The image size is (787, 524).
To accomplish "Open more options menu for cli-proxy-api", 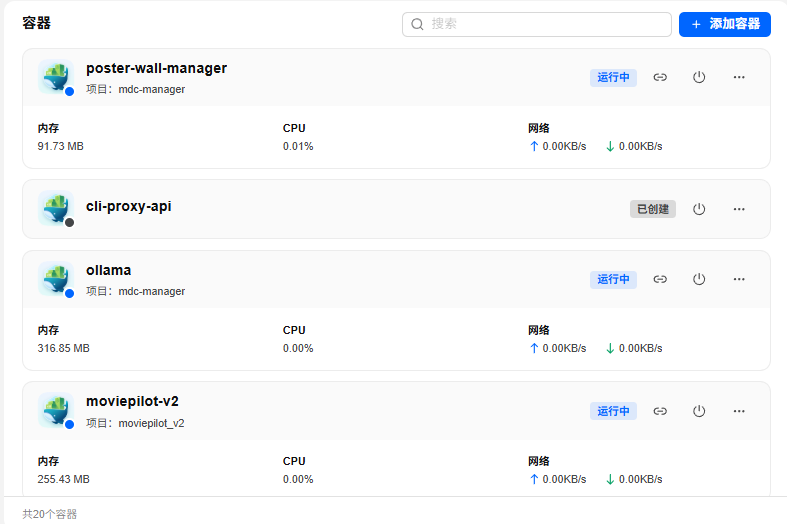I will (x=739, y=209).
